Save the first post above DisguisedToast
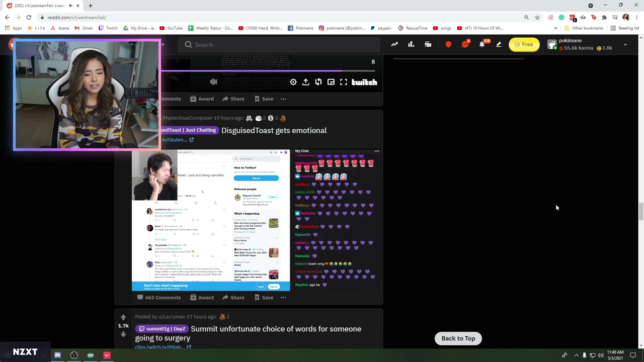This screenshot has height=362, width=644. pyautogui.click(x=264, y=99)
